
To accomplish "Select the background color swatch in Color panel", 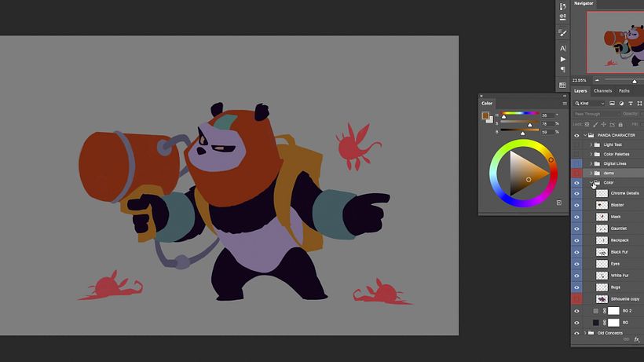I will (x=489, y=120).
